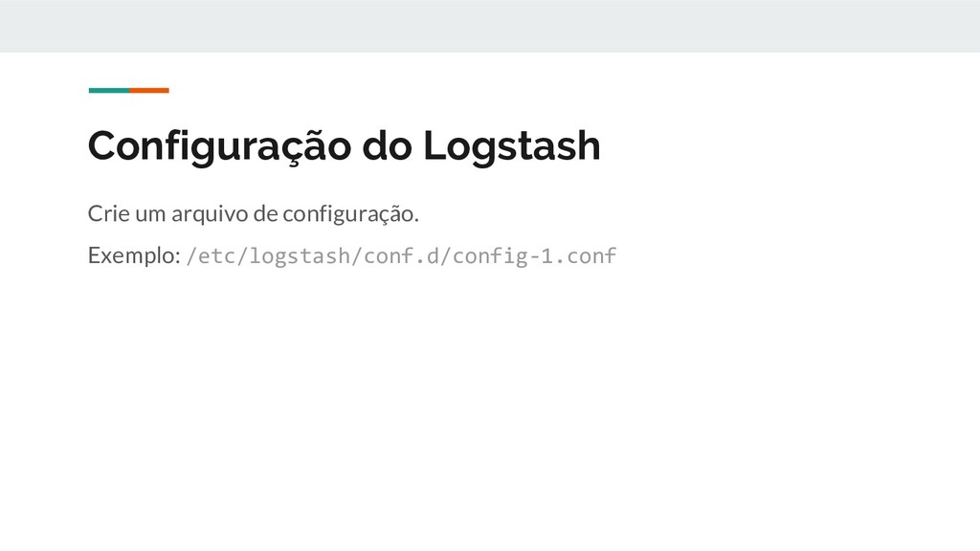Click the word "do" in the title
The height and width of the screenshot is (551, 980).
[387, 145]
